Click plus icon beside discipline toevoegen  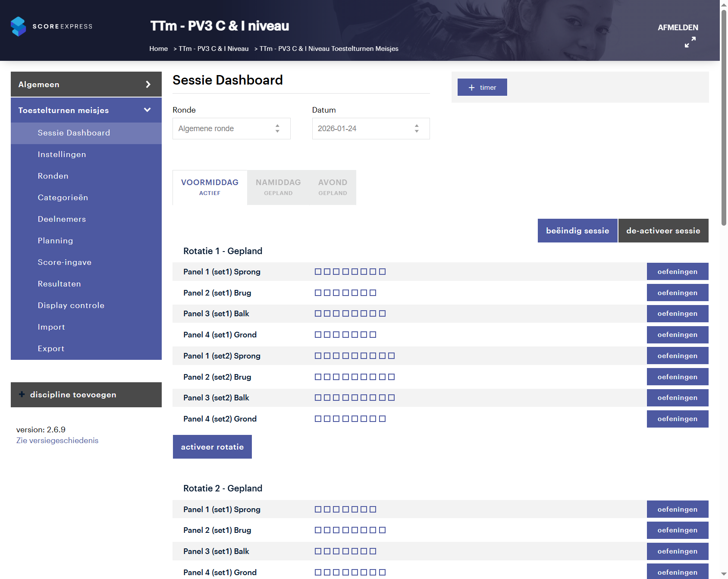click(22, 394)
